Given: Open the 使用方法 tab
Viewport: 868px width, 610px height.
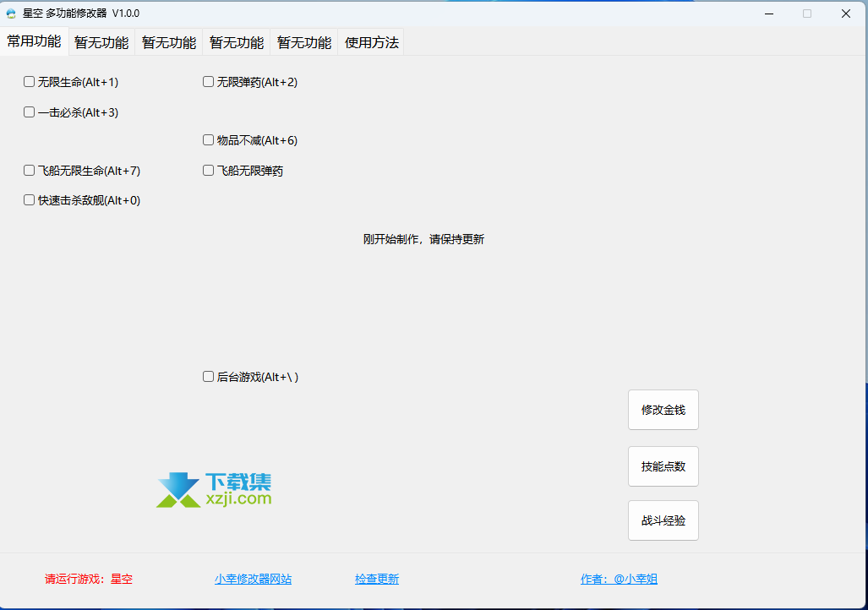Looking at the screenshot, I should click(x=371, y=42).
